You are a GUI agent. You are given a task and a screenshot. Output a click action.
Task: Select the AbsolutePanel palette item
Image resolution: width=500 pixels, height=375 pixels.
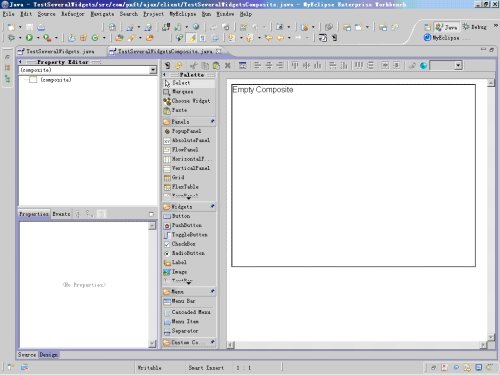click(x=189, y=140)
